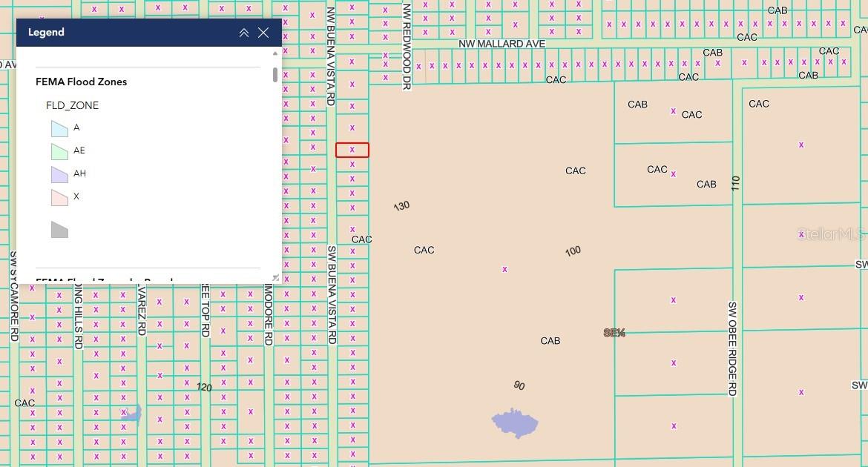Click the gray unlabeled legend symbol
The image size is (868, 467).
click(x=59, y=230)
